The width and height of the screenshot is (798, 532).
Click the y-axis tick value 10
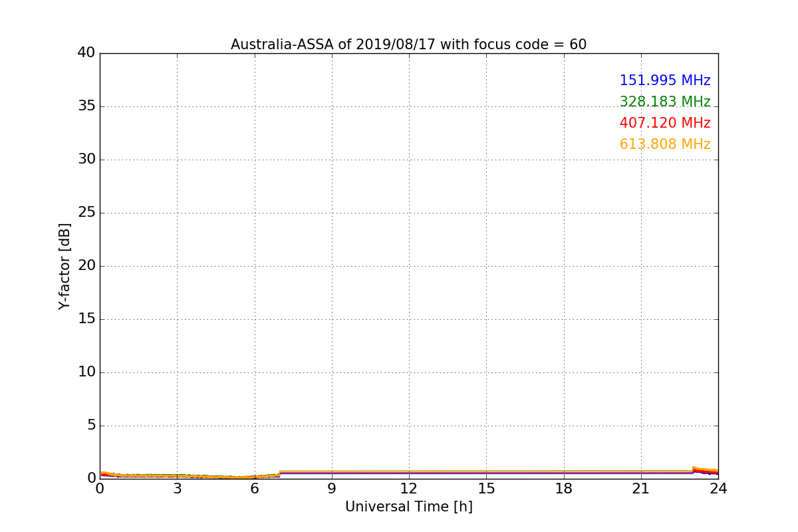(86, 372)
